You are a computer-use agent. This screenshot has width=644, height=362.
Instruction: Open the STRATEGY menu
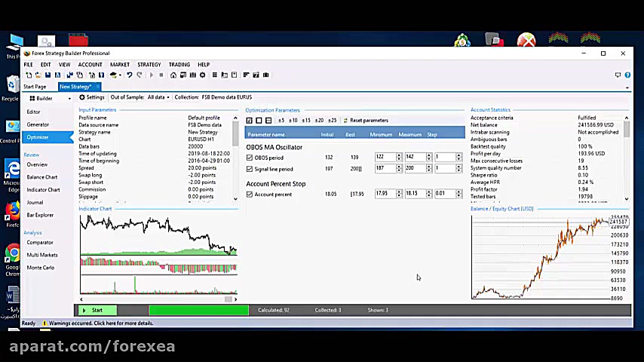point(149,65)
